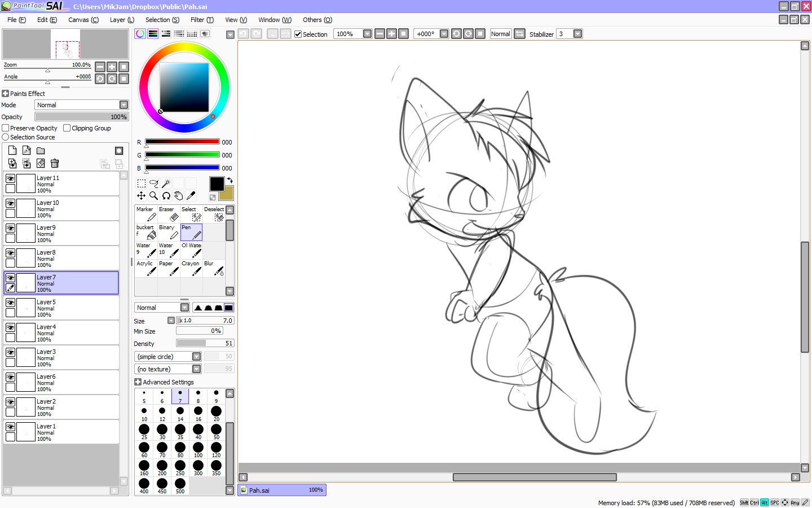The width and height of the screenshot is (812, 508).
Task: Hide Layer10 using its eye icon
Action: [10, 203]
